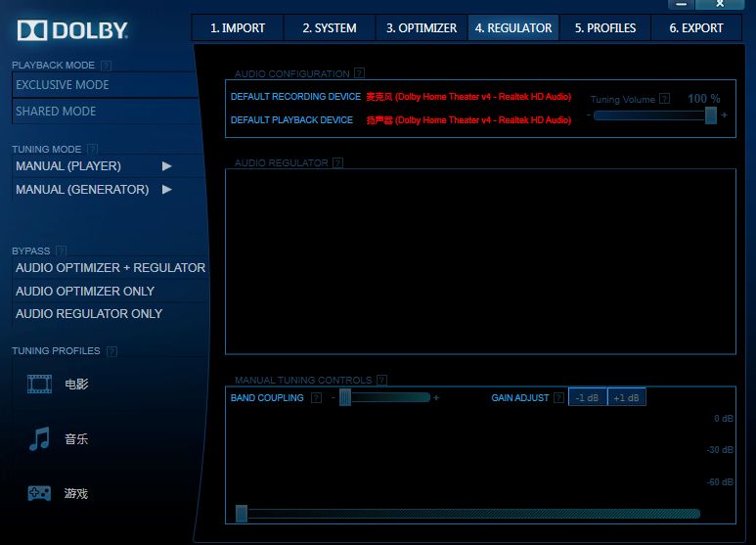Click the 100 % tuning volume value
Image resolution: width=756 pixels, height=545 pixels.
[704, 99]
